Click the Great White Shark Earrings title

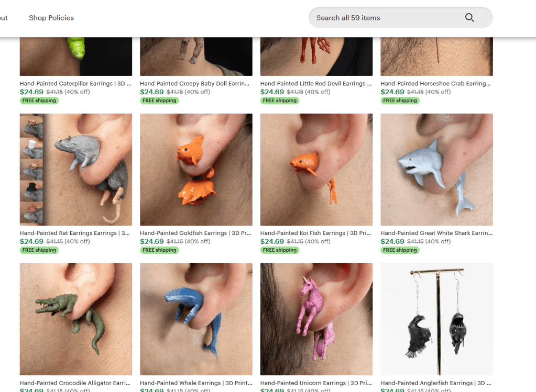(436, 233)
